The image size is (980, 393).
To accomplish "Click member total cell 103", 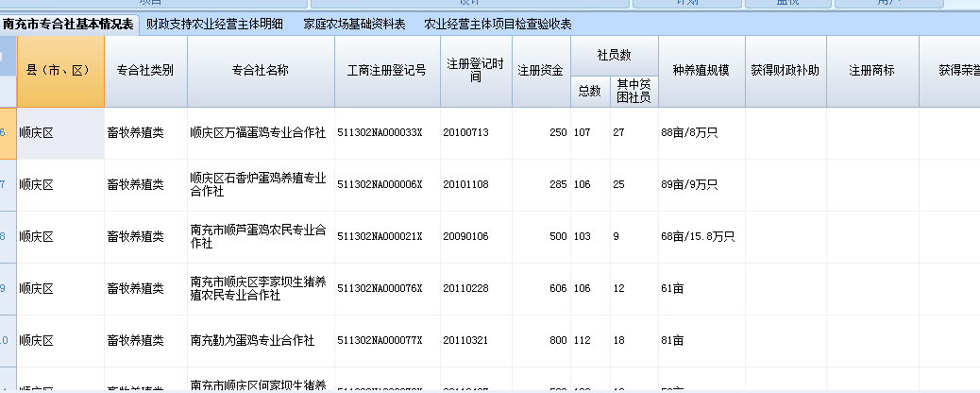I will [590, 236].
